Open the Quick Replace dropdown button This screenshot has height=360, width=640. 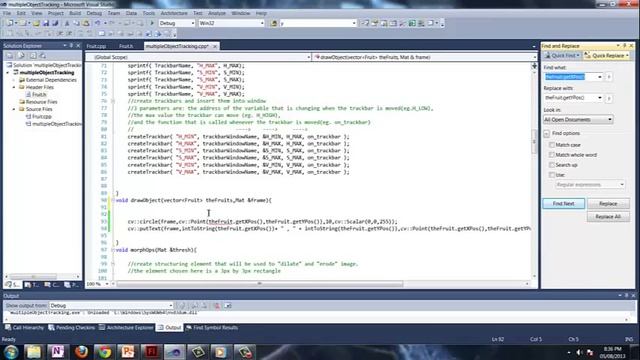(x=607, y=56)
